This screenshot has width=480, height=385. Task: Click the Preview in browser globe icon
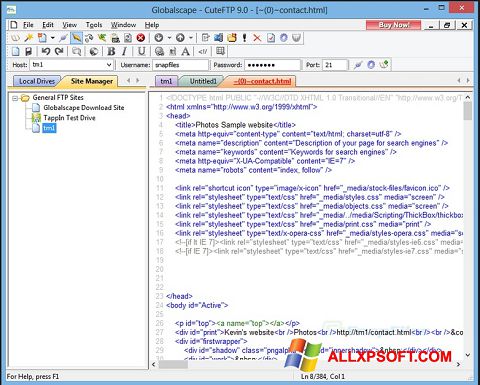[x=94, y=51]
